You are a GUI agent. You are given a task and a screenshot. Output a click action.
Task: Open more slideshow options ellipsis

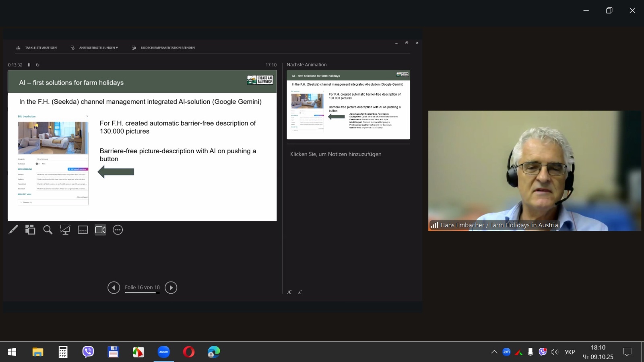[118, 230]
